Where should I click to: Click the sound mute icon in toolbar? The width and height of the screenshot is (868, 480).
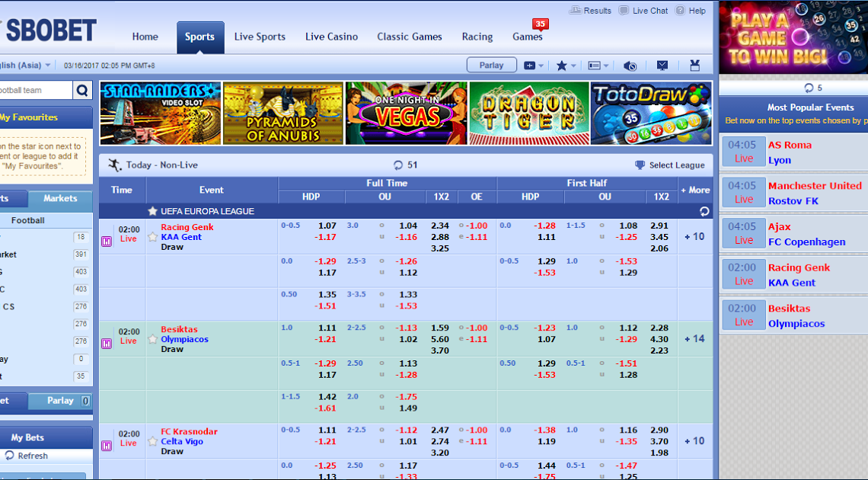(630, 66)
